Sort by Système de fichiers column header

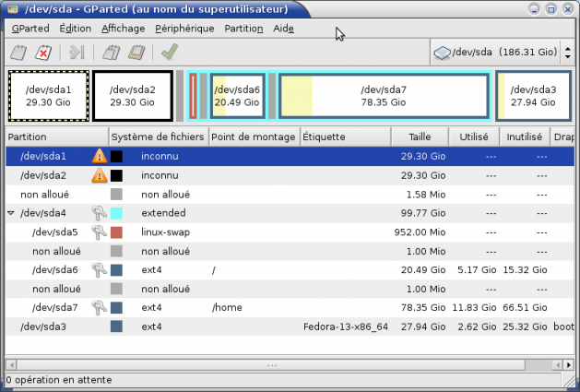(x=159, y=137)
